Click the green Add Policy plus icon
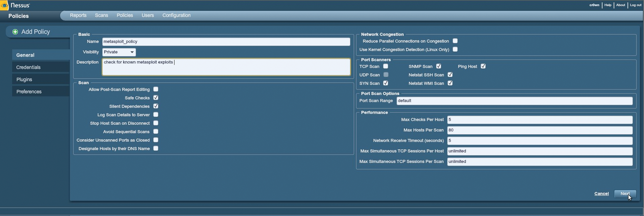644x216 pixels. pos(15,32)
